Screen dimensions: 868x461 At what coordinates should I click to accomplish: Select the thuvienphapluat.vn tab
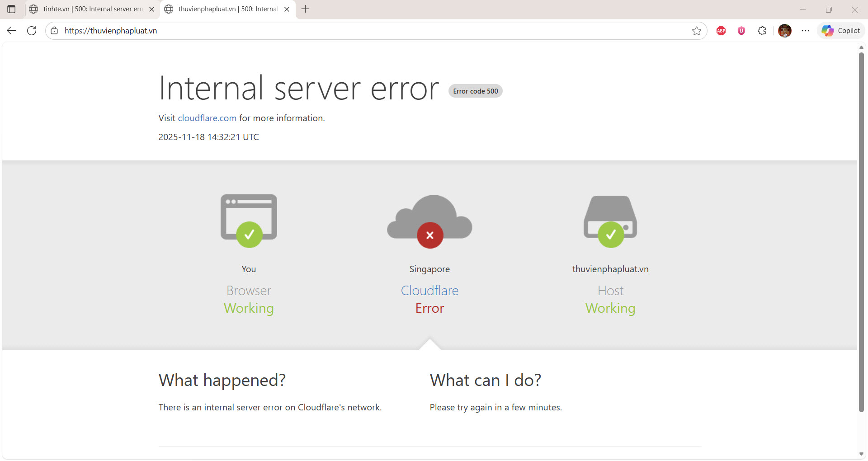[x=224, y=9]
